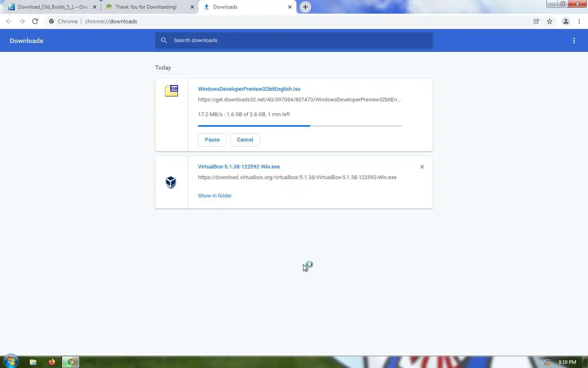Click the 8:10 PM taskbar clock
This screenshot has width=588, height=368.
point(567,362)
